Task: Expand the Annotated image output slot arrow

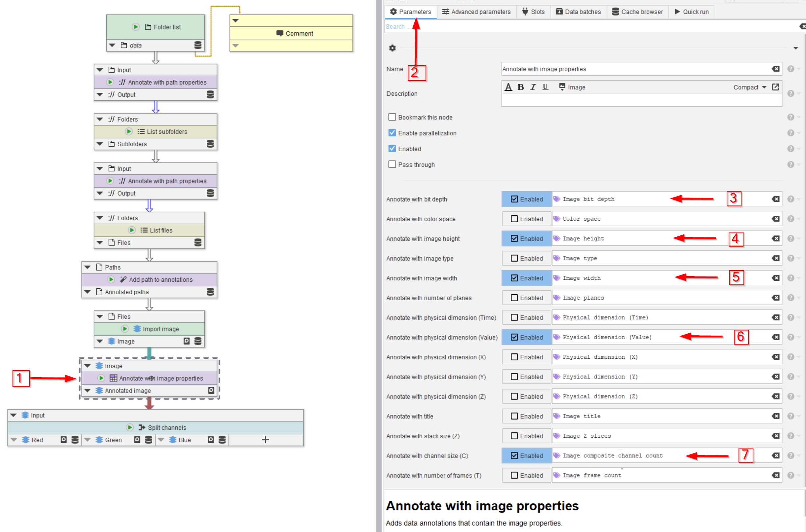Action: (88, 391)
